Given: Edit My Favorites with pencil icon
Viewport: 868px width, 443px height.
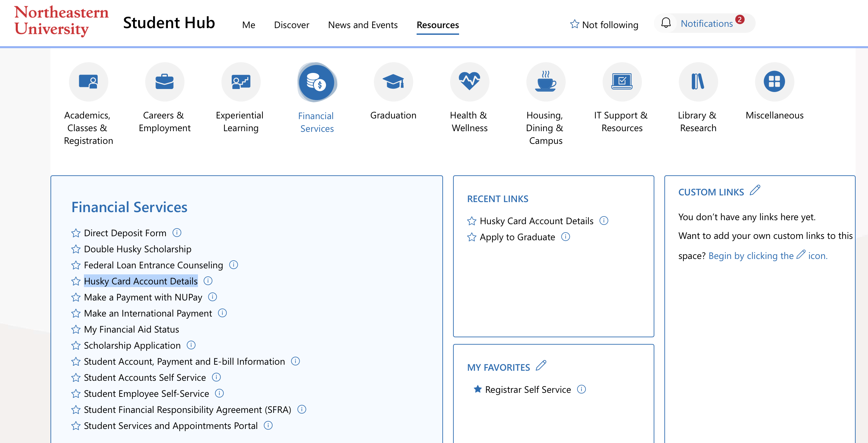Looking at the screenshot, I should coord(541,365).
